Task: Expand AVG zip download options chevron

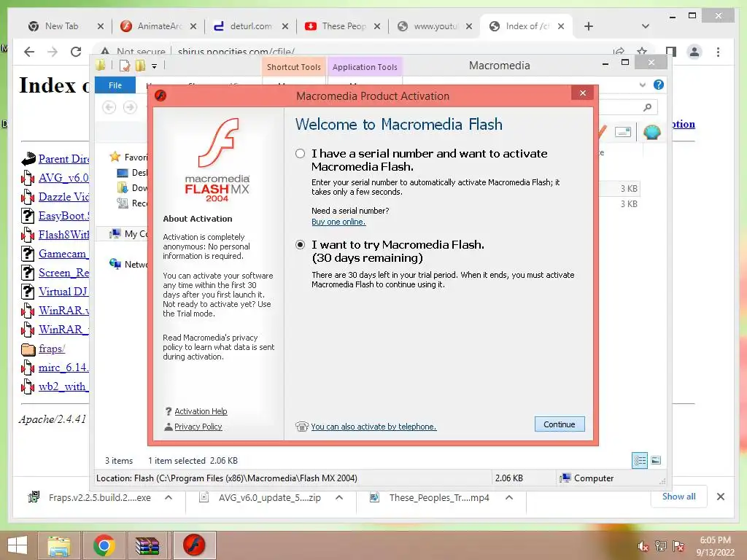Action: pos(339,497)
